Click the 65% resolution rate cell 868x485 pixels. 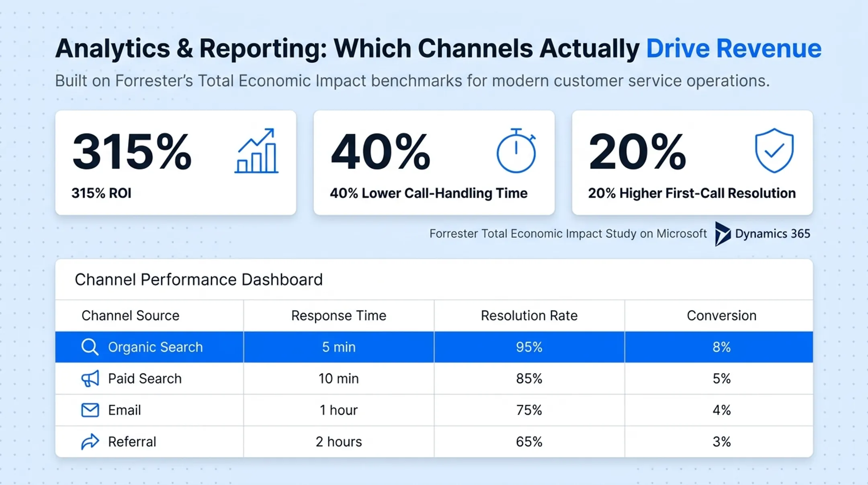[x=529, y=442]
